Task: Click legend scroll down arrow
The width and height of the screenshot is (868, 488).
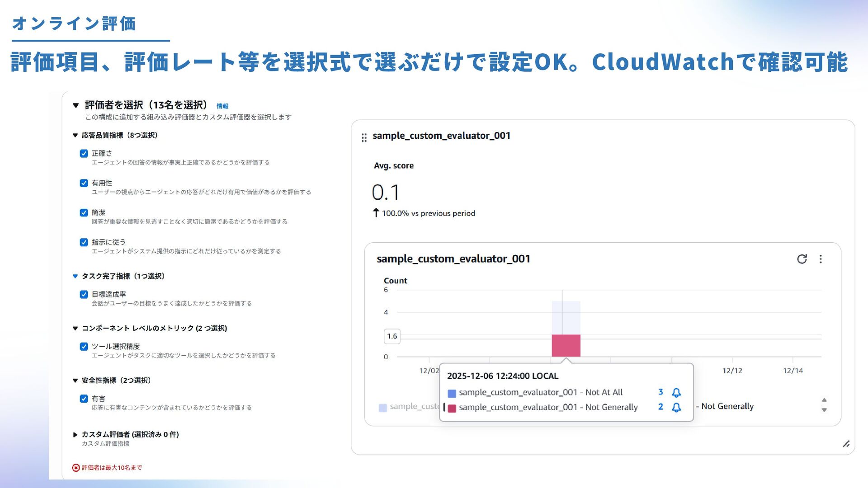Action: (824, 410)
